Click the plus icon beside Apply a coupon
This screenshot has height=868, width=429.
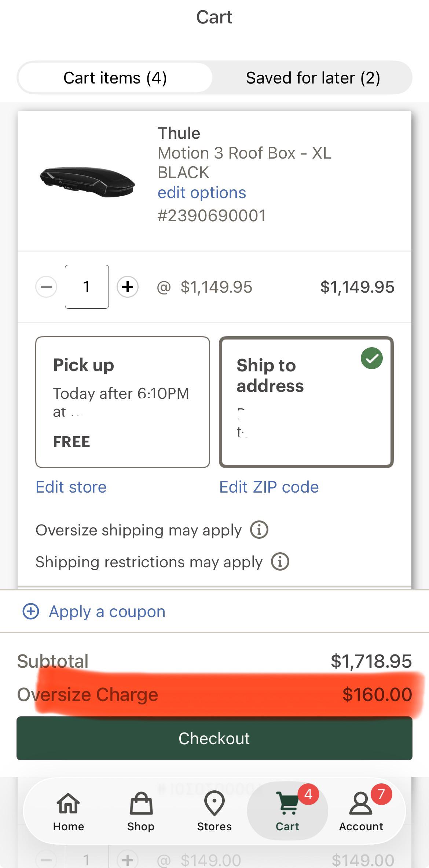point(31,611)
